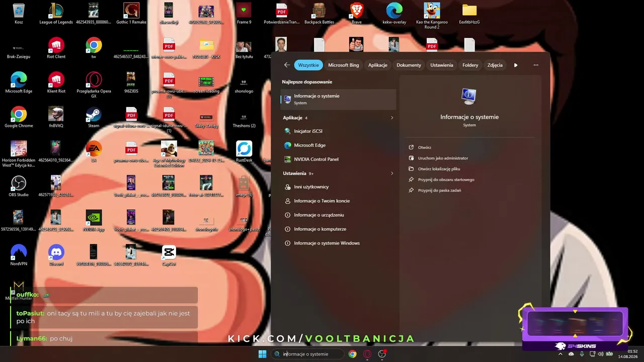Viewport: 644px width, 362px height.
Task: Open the Kosz recycle bin icon
Action: (19, 14)
